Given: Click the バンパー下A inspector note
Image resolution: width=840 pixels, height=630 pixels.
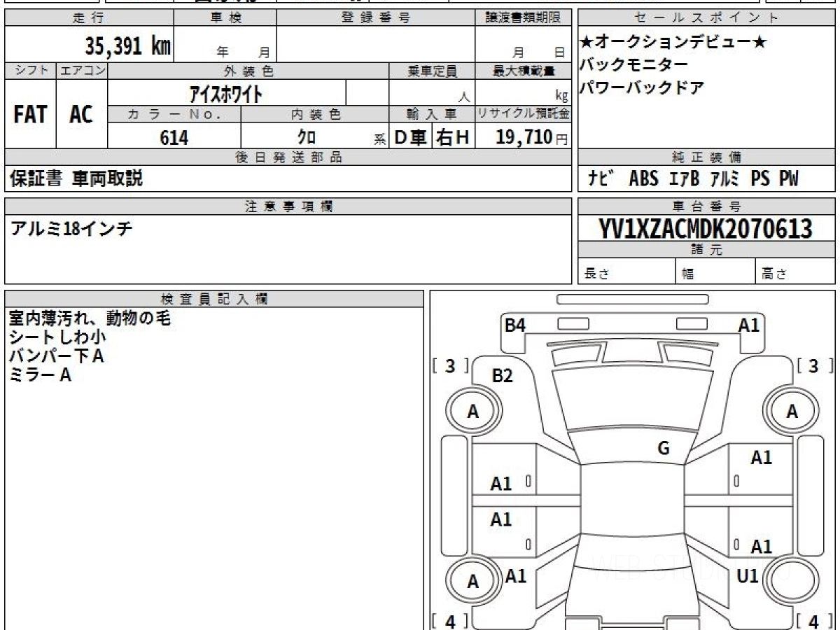Looking at the screenshot, I should [x=56, y=356].
